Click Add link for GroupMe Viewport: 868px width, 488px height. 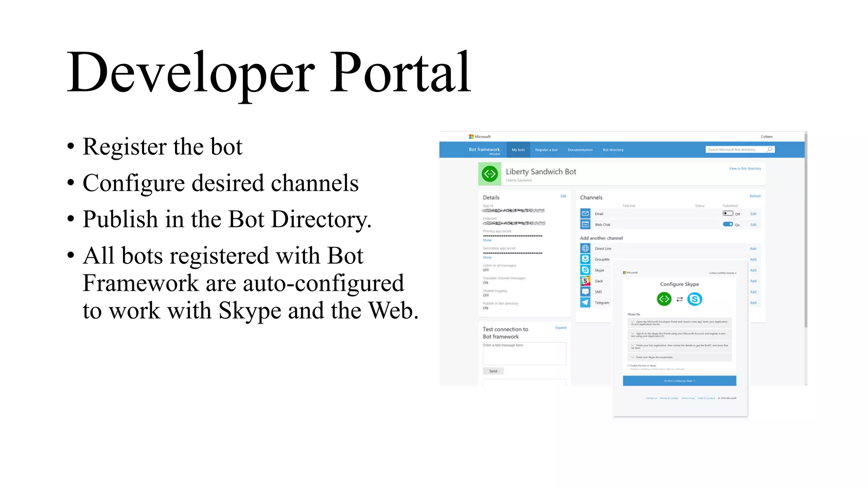[x=753, y=259]
